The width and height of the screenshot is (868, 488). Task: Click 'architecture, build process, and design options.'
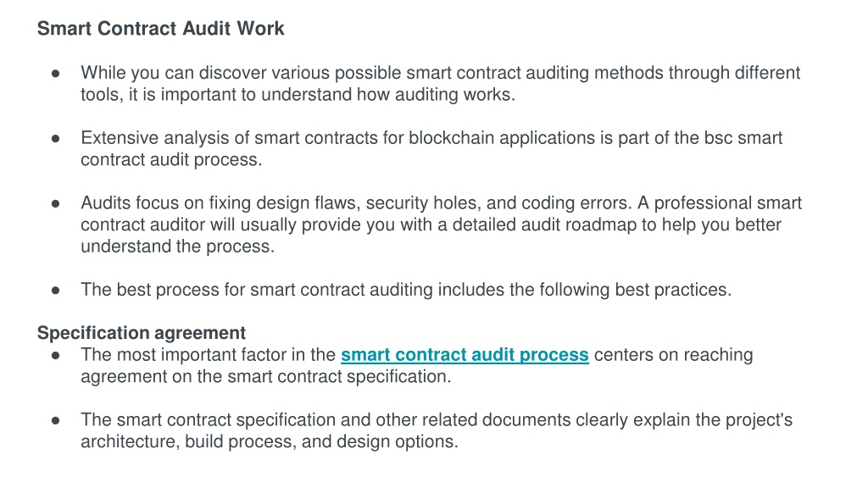(x=270, y=441)
